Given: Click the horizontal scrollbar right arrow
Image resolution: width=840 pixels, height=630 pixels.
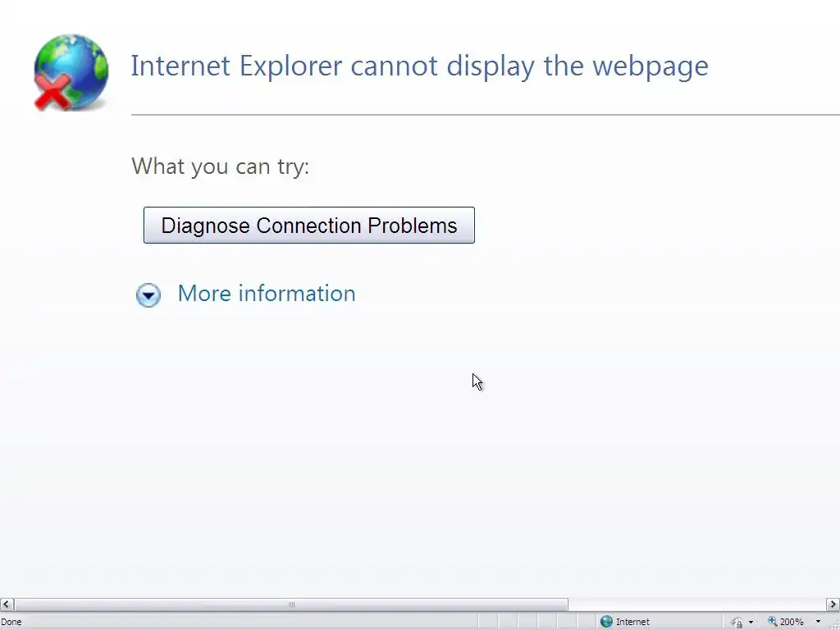Looking at the screenshot, I should (x=833, y=605).
